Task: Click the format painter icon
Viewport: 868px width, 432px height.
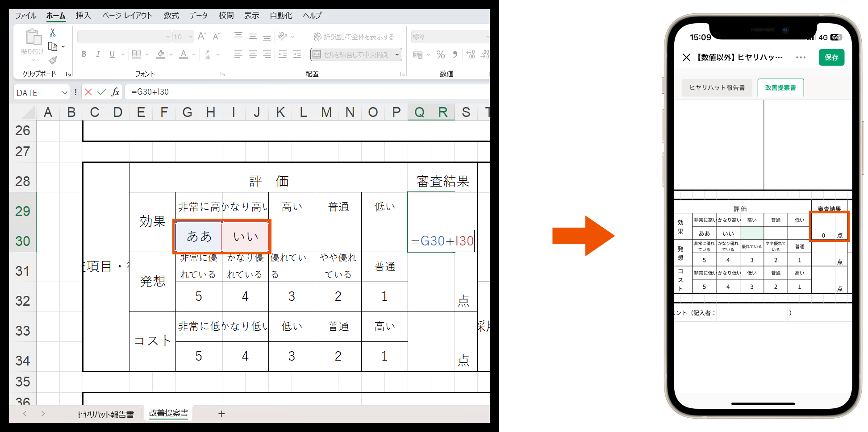Action: pos(52,61)
